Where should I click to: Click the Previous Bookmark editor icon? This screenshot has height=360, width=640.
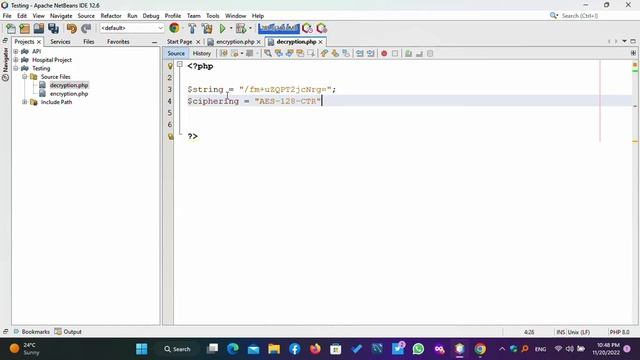coord(324,53)
